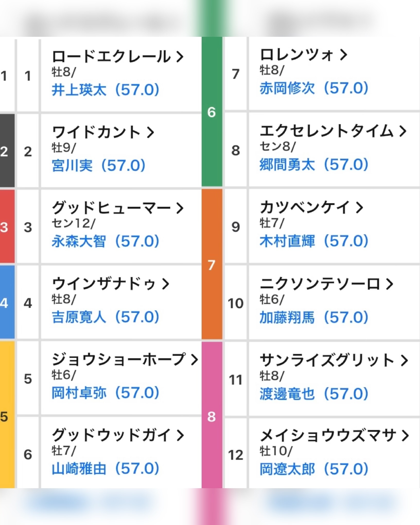Open jockey link 井上瑛太
Screen dimensions: 420x525
[79, 90]
